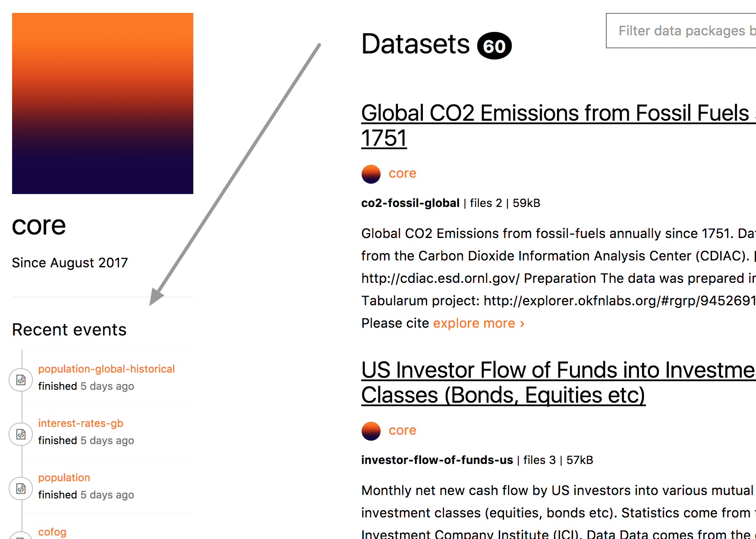Screen dimensions: 756x539
Task: Click the co2-fossil-global package name
Action: pos(410,203)
